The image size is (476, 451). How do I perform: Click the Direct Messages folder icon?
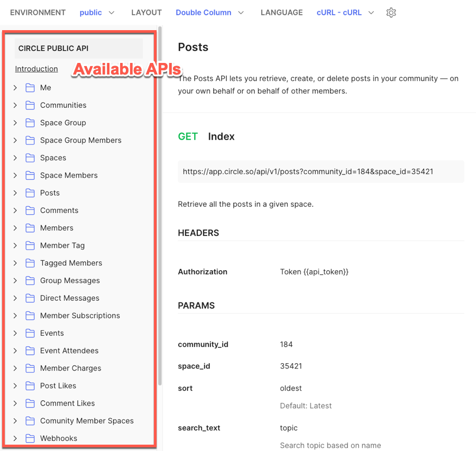coord(30,298)
